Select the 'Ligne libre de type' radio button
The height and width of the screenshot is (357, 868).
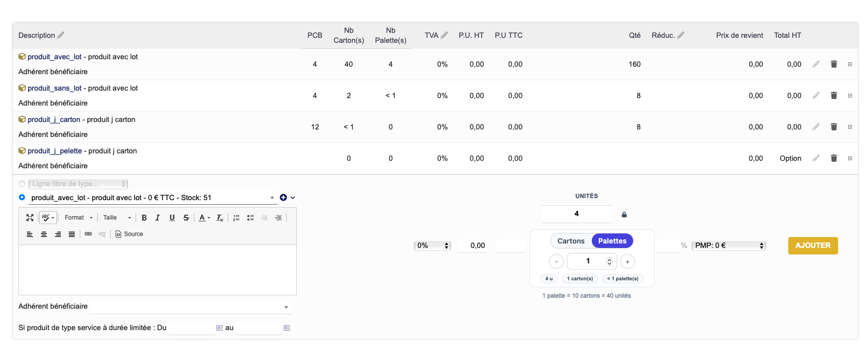point(22,184)
